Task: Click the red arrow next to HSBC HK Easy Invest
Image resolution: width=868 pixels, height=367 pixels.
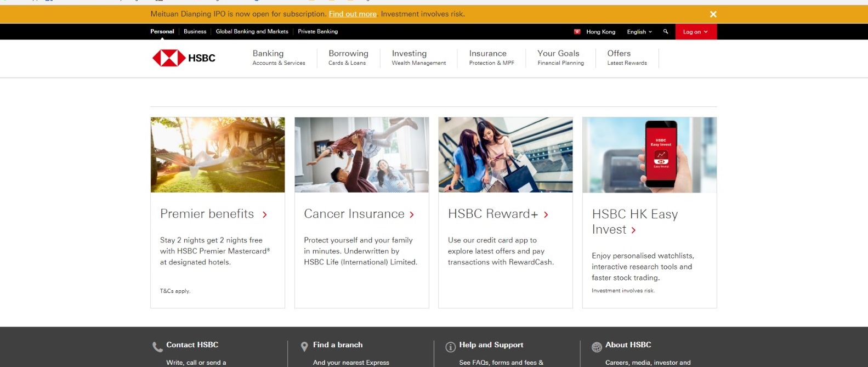Action: [633, 230]
